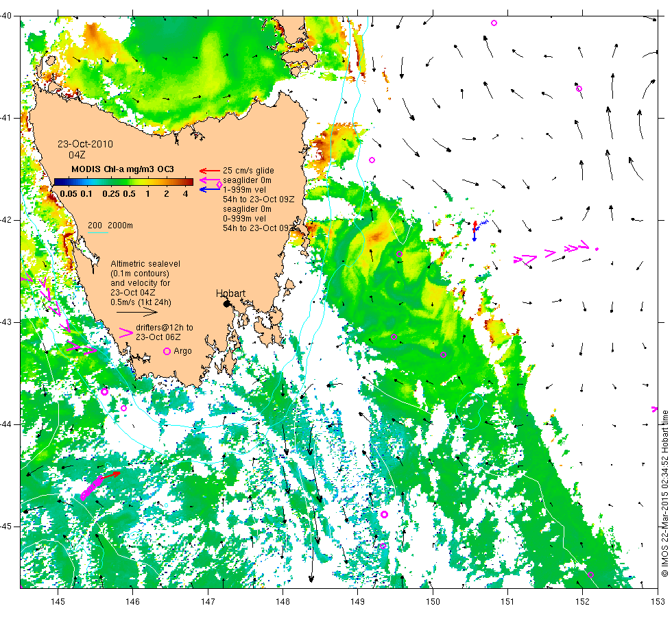Click the '23-Oct 06Z' drifter time text
Viewport: 672px width, 617px height.
(158, 337)
